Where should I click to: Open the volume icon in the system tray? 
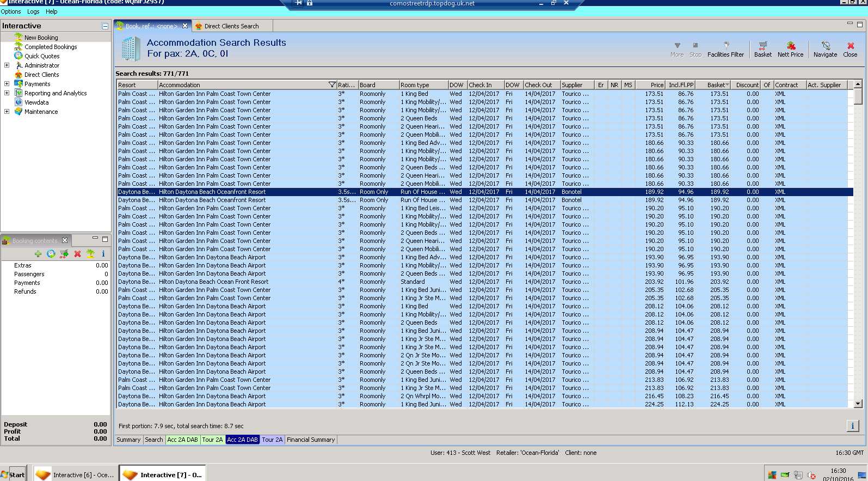coord(811,475)
